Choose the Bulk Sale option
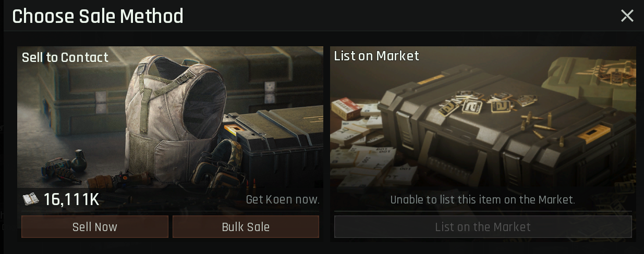Image resolution: width=644 pixels, height=254 pixels. point(246,227)
